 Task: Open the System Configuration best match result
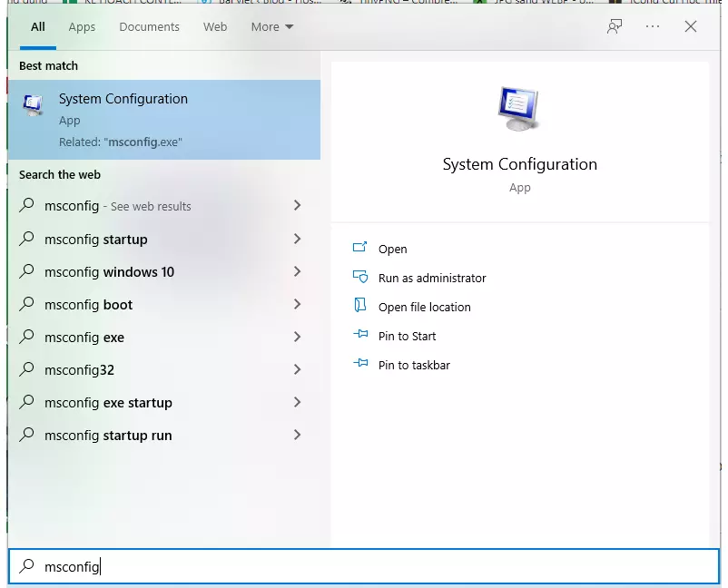[x=164, y=120]
